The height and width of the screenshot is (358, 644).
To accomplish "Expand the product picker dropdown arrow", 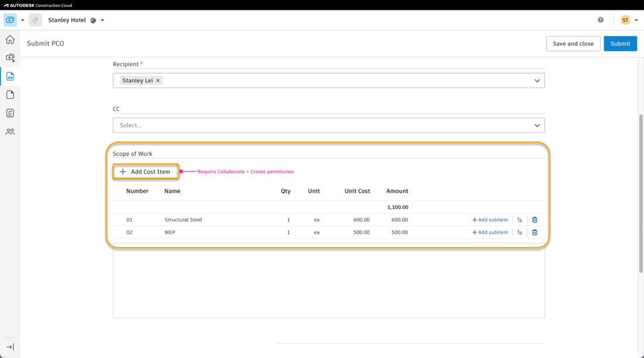I will (x=23, y=20).
